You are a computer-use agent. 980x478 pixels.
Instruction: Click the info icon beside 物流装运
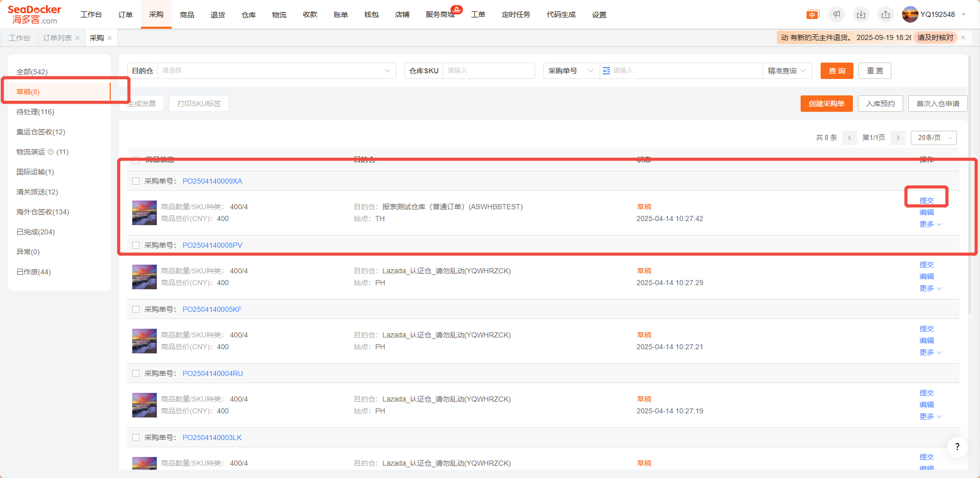(x=51, y=152)
